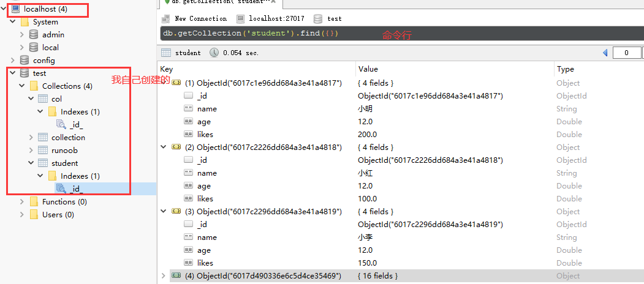This screenshot has height=284, width=644.
Task: Expand the config database node
Action: pyautogui.click(x=13, y=61)
